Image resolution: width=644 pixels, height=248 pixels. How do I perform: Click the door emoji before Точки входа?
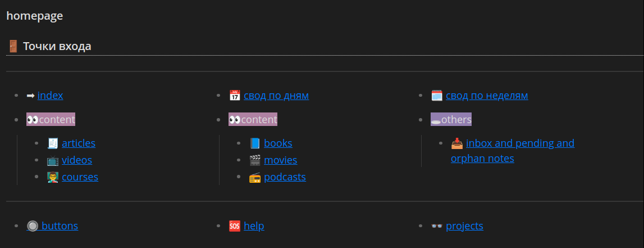point(13,47)
